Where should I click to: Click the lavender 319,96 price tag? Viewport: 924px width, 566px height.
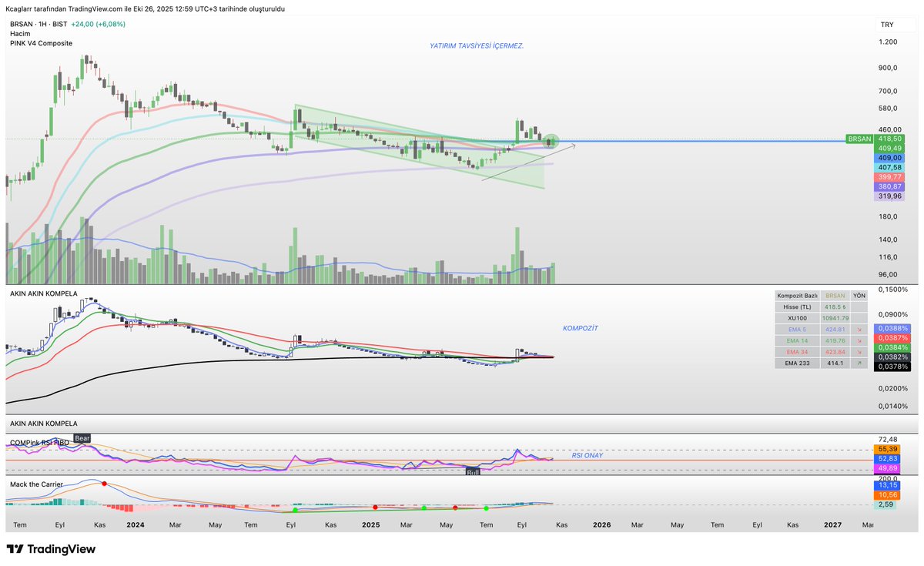click(x=889, y=196)
